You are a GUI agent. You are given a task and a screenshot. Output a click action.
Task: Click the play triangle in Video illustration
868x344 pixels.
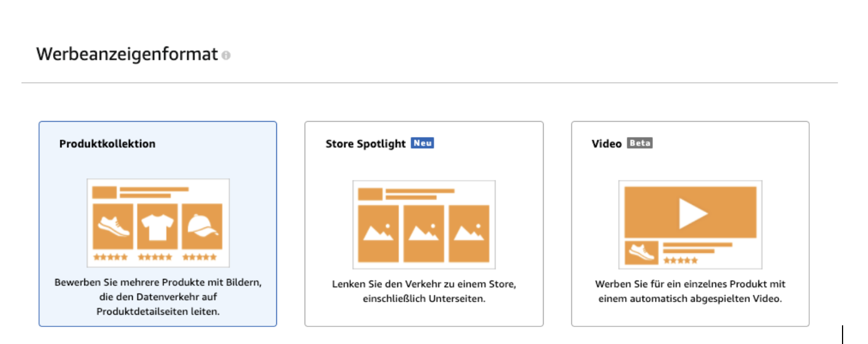click(x=692, y=213)
